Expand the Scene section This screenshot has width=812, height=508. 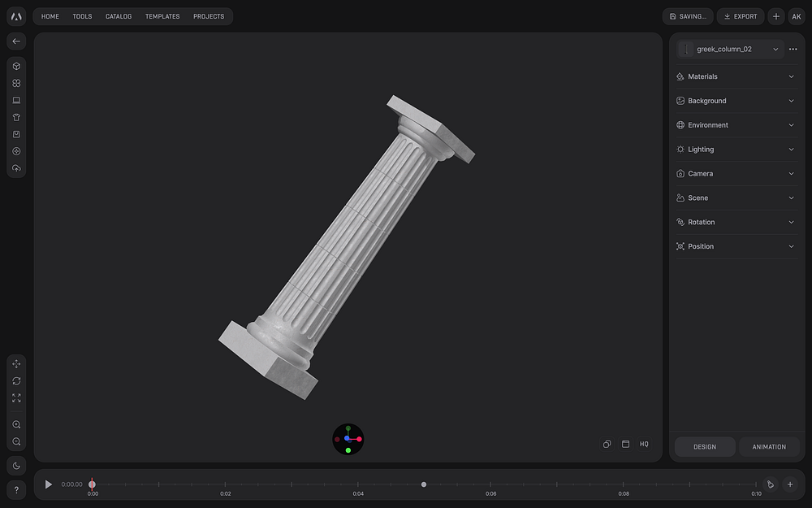tap(736, 198)
